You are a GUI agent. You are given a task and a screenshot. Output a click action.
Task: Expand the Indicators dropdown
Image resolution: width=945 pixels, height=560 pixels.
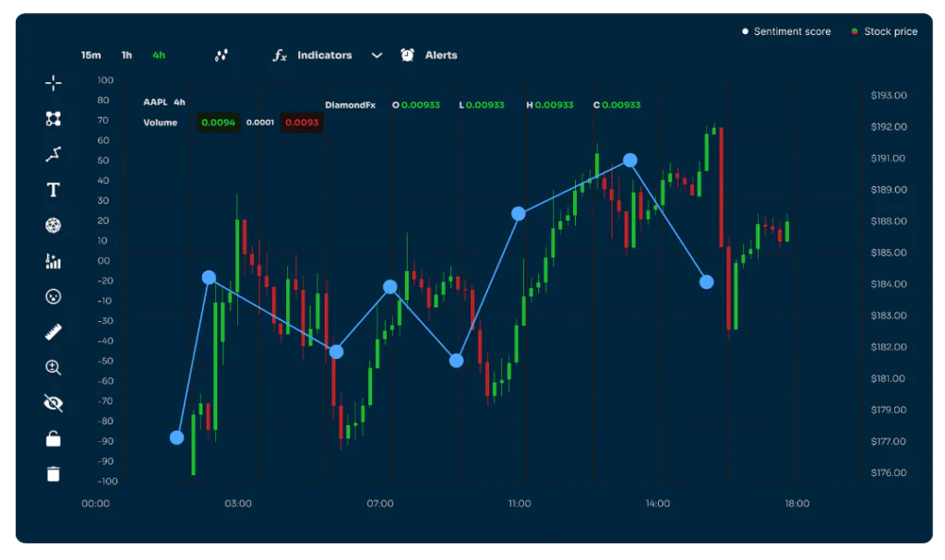tap(377, 55)
